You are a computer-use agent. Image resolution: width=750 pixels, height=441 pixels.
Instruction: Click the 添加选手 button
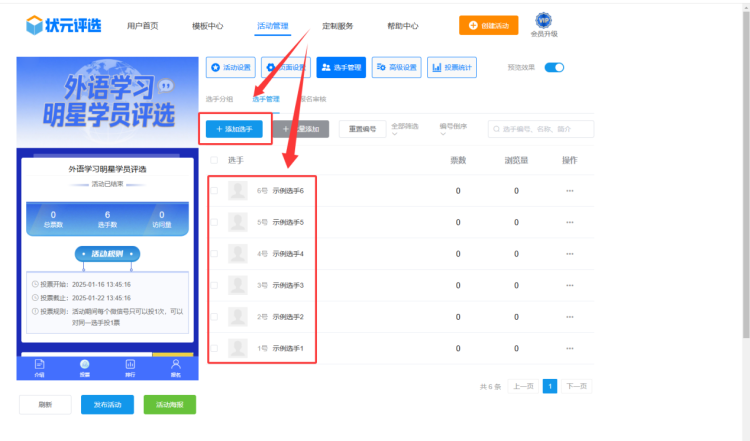coord(239,129)
